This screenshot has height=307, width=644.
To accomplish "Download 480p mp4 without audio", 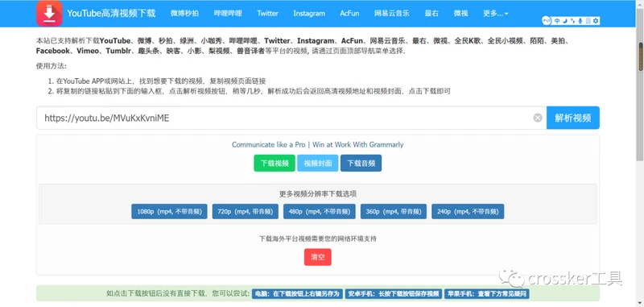I will [320, 212].
